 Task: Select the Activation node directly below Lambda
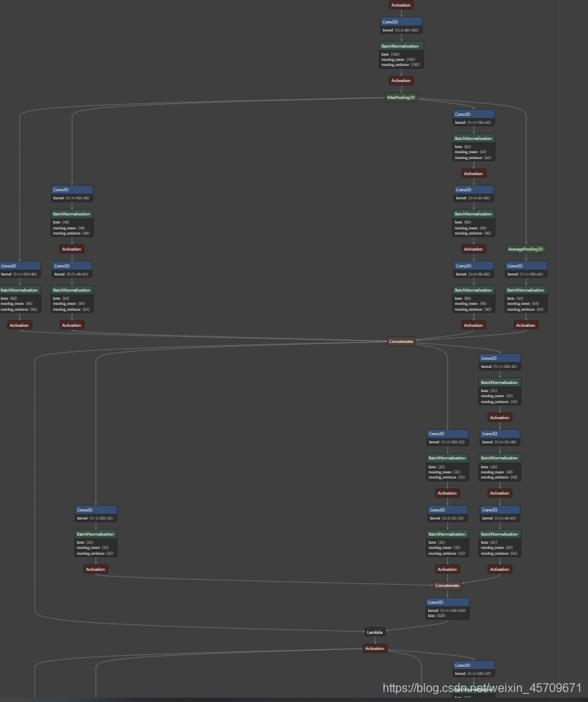pos(375,649)
